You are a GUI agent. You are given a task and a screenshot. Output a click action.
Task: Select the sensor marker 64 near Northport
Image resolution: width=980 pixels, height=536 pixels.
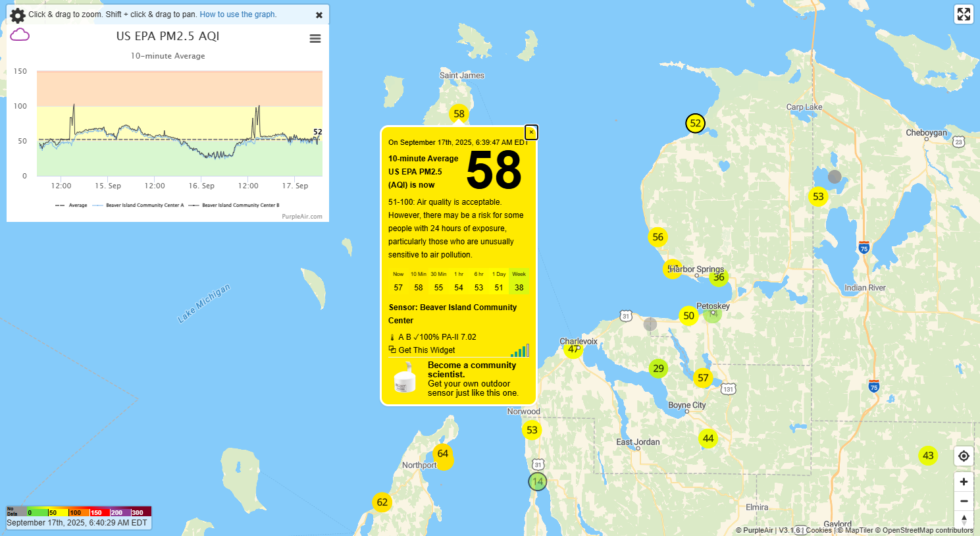click(443, 454)
